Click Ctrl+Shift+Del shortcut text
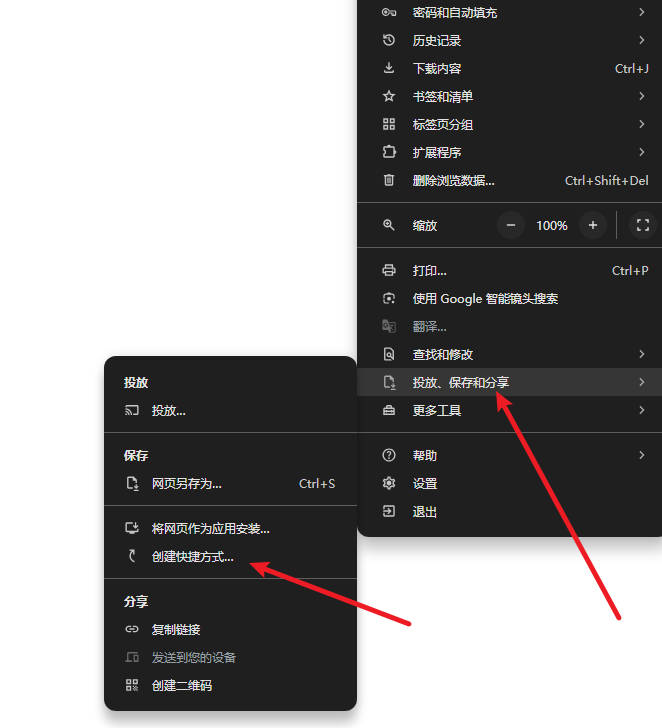The height and width of the screenshot is (728, 662). tap(606, 181)
